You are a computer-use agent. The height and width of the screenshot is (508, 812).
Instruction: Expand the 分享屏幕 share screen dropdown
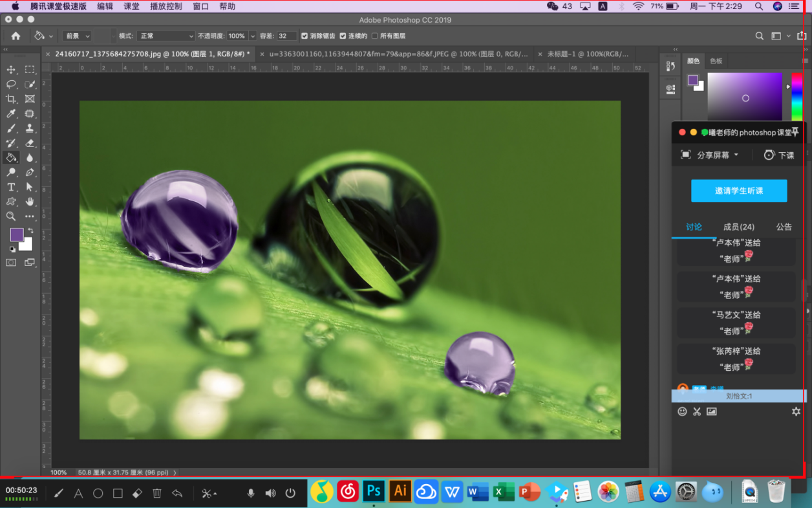(x=736, y=155)
